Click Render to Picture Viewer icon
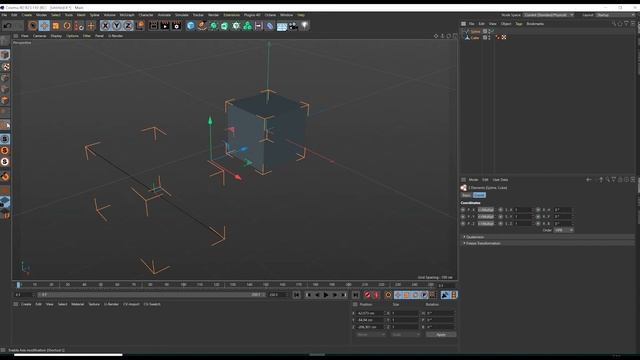 (x=165, y=26)
